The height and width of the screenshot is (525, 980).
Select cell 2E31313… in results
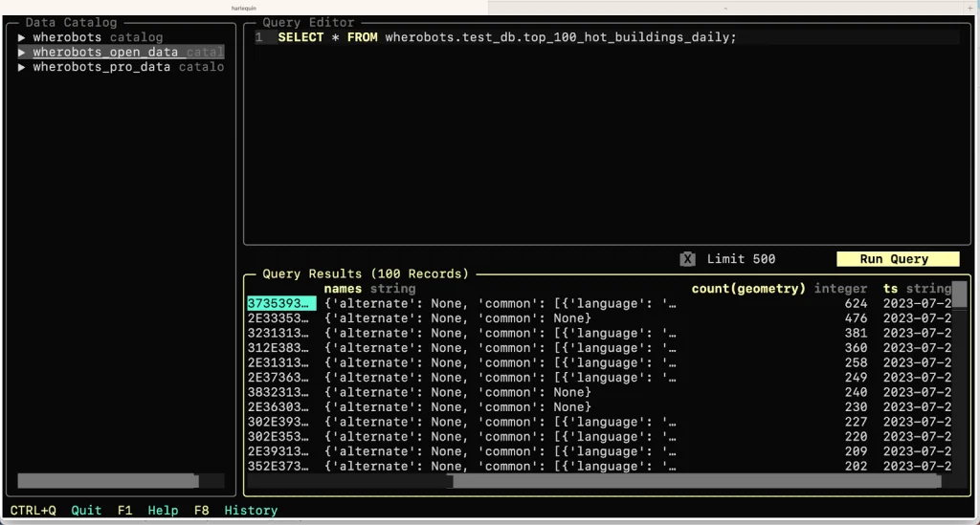click(x=278, y=362)
